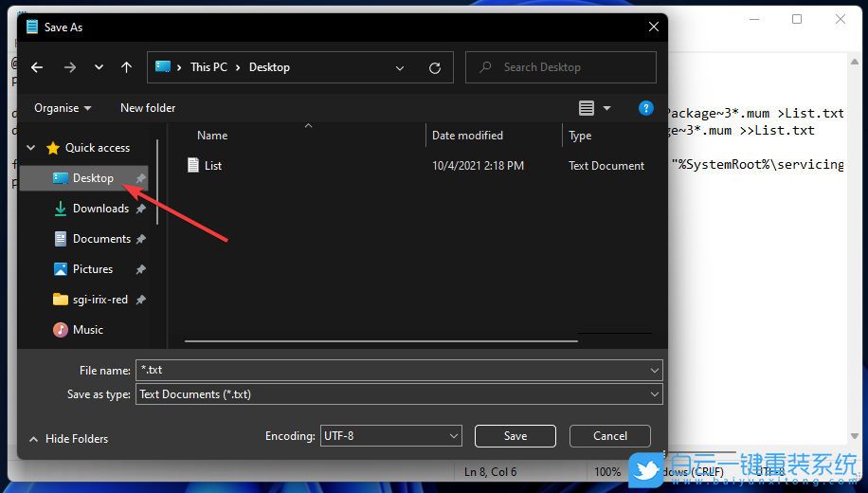The height and width of the screenshot is (493, 868).
Task: Click the pin icon beside sgi-irix-red
Action: coord(141,300)
